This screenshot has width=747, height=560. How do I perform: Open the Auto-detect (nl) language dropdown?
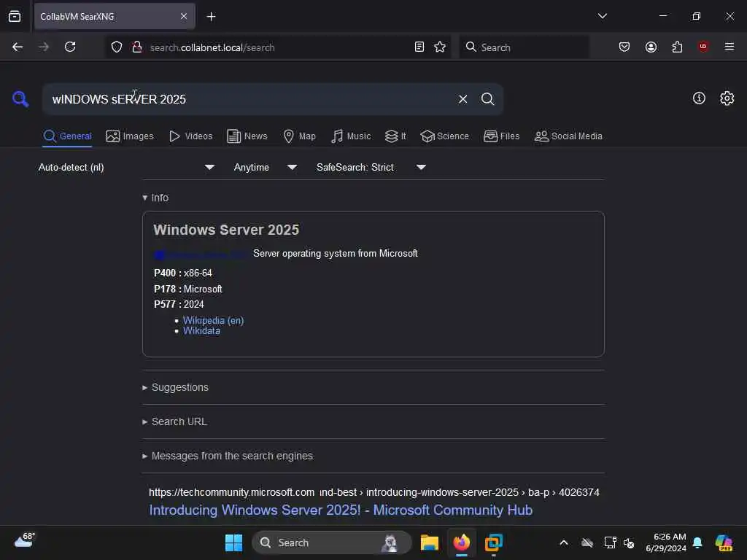126,167
